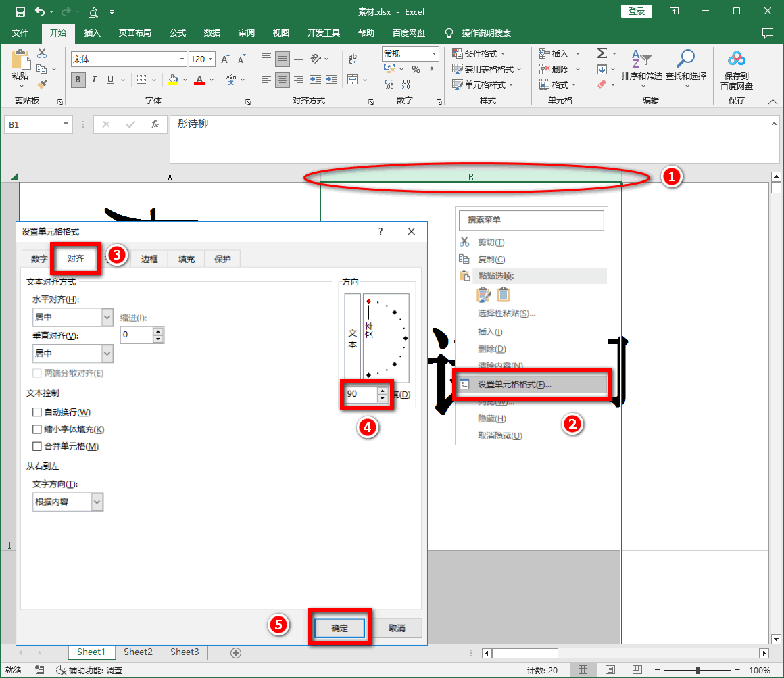This screenshot has height=678, width=784.
Task: Open 单元格样式 cell styles menu
Action: pyautogui.click(x=483, y=84)
